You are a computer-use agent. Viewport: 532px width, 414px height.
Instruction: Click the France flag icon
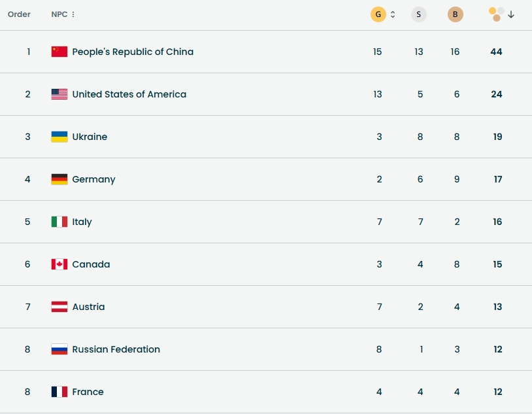58,391
